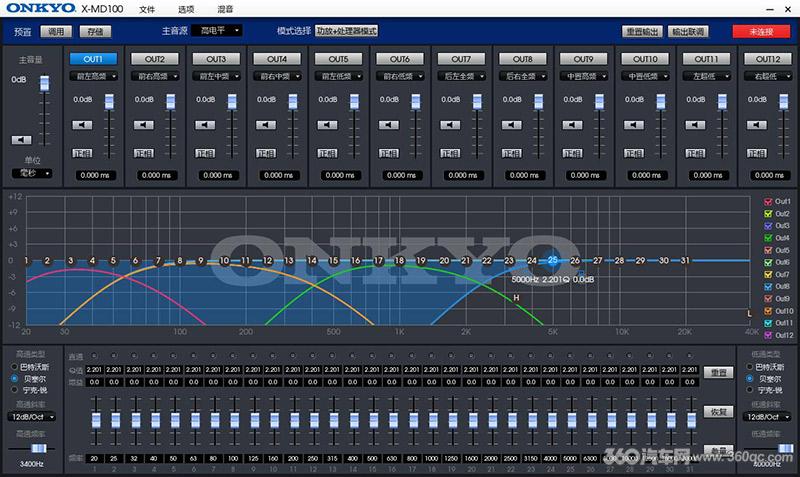Uncheck the Out1 curve visibility checkbox
This screenshot has height=477, width=800.
[x=768, y=202]
